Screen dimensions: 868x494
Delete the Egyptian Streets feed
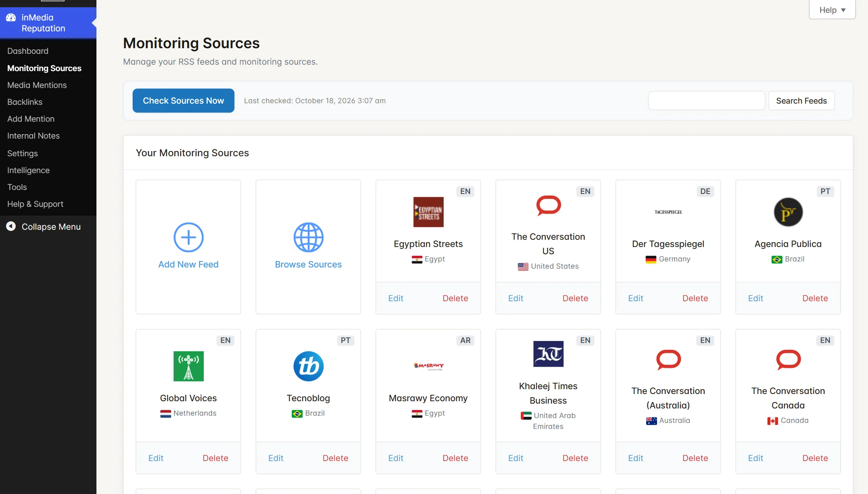[455, 298]
